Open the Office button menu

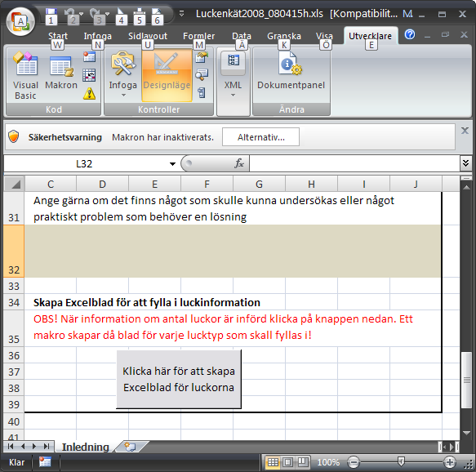point(20,21)
